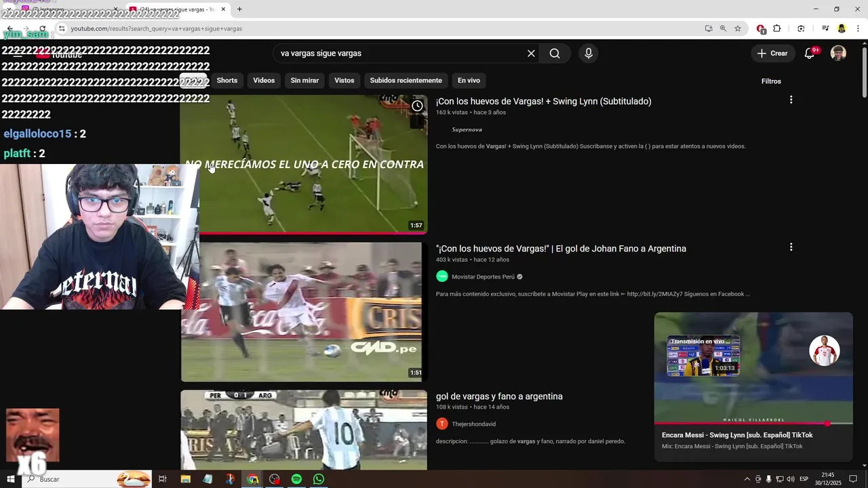
Task: Show hidden system tray icons
Action: [747, 479]
